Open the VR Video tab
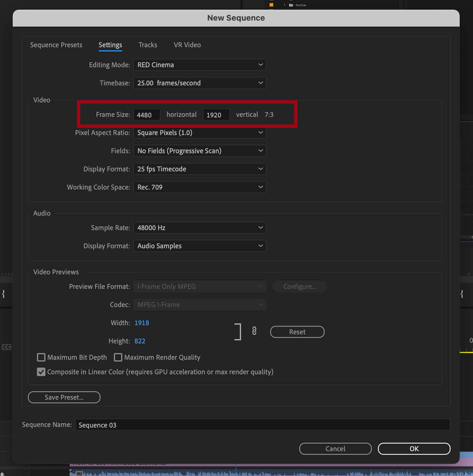Screen dimensions: 473x476 click(187, 45)
